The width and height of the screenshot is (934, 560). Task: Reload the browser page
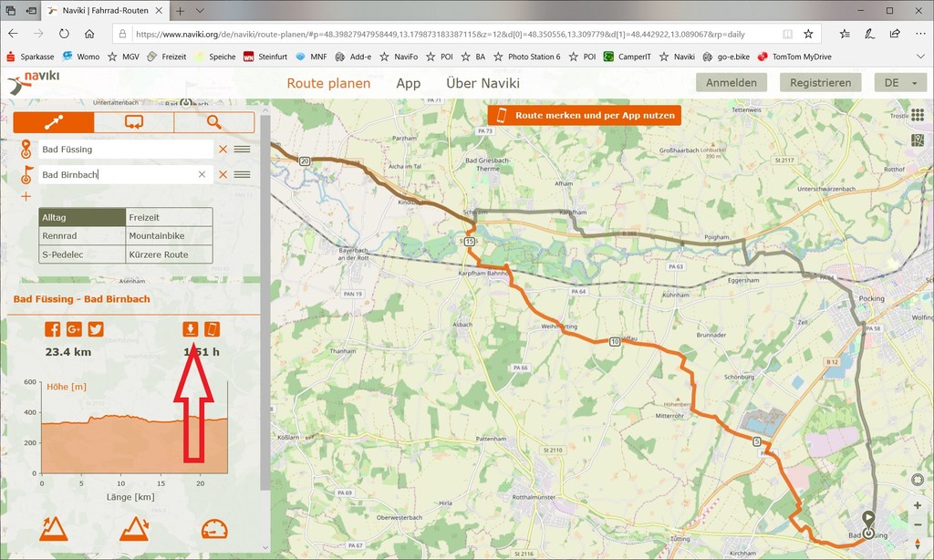coord(64,34)
